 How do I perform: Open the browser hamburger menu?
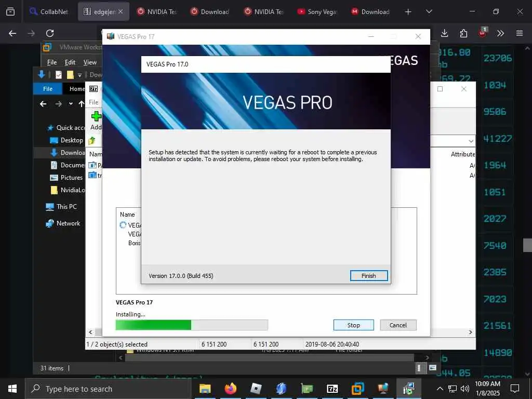click(520, 33)
